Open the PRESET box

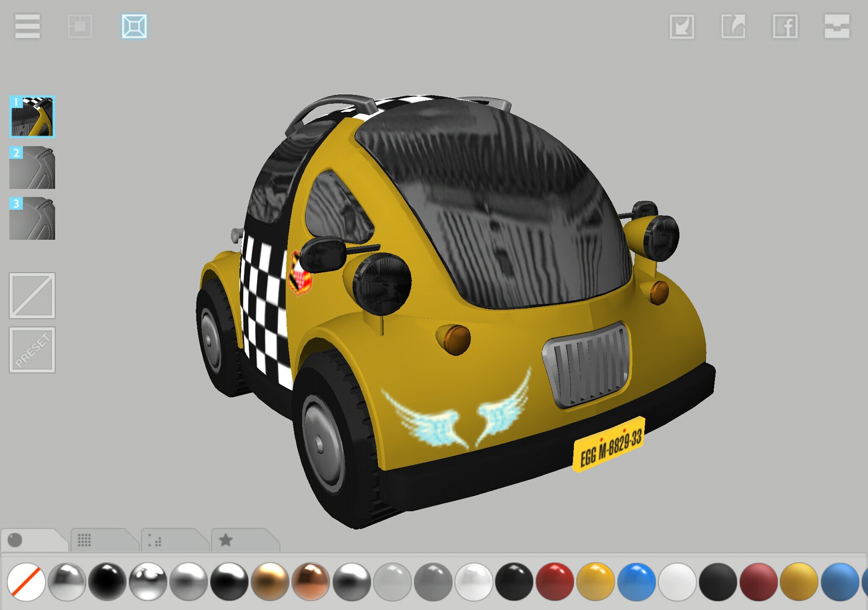(x=32, y=350)
